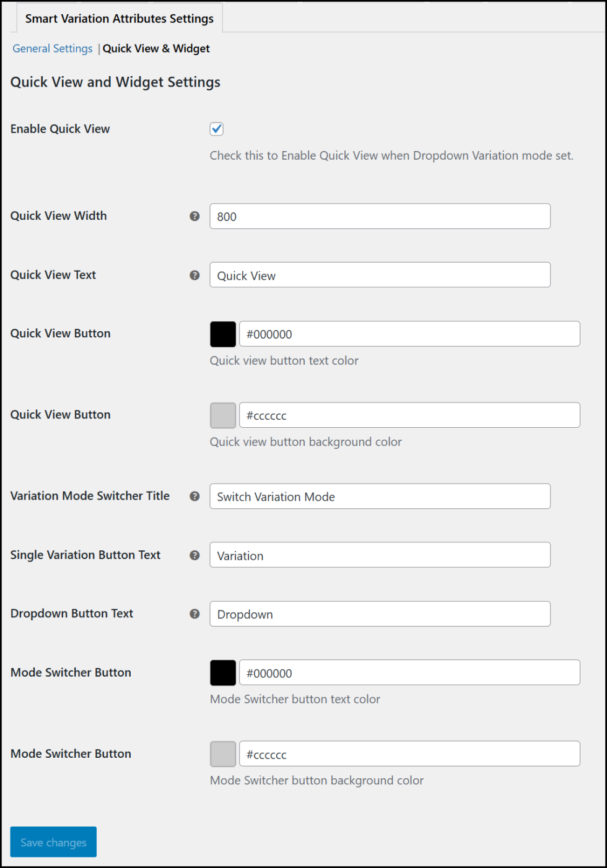Image resolution: width=607 pixels, height=868 pixels.
Task: Open the General Settings link
Action: (53, 48)
